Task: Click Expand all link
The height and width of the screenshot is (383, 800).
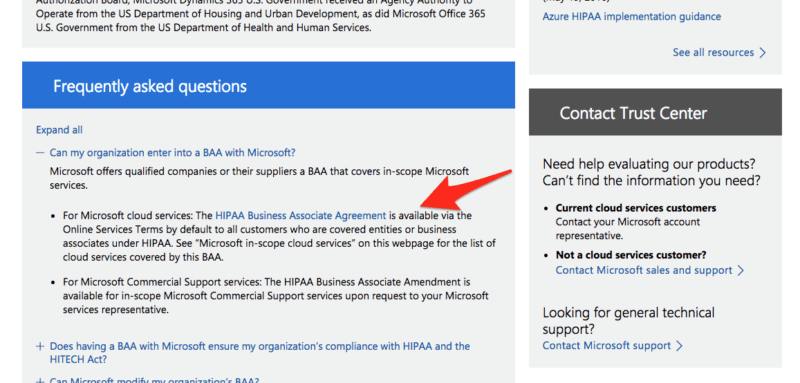Action: [59, 130]
